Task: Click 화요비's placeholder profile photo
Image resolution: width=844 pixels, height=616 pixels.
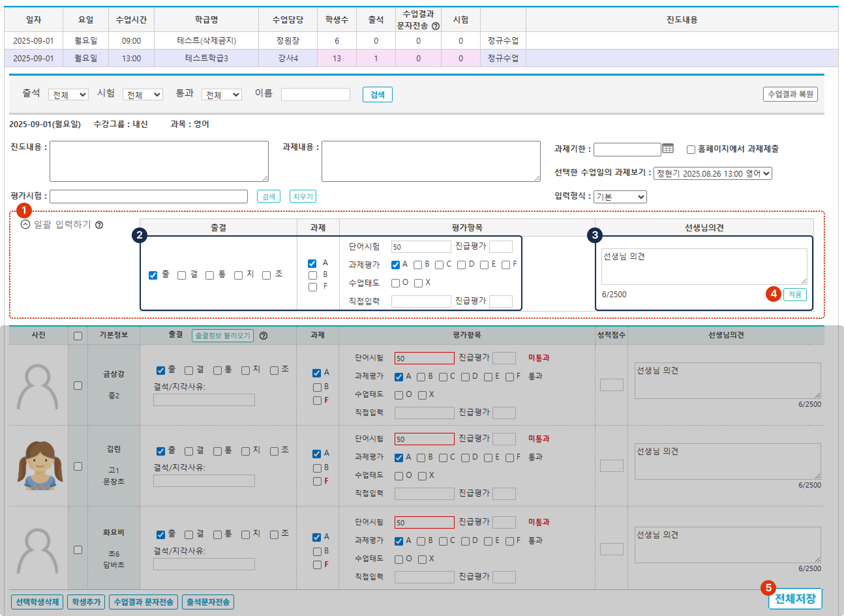Action: tap(38, 550)
